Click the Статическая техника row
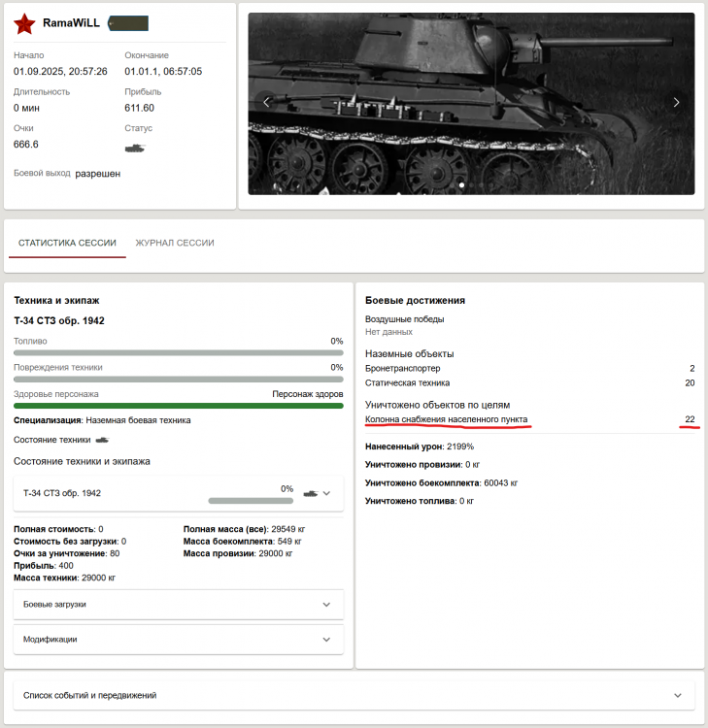This screenshot has height=728, width=708. click(x=529, y=382)
